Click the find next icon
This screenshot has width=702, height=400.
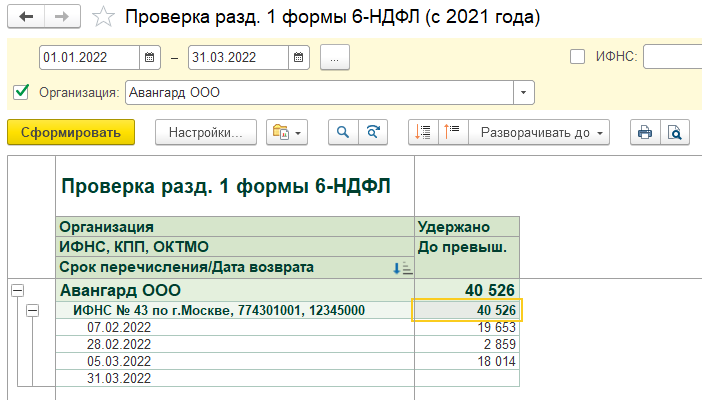point(373,132)
